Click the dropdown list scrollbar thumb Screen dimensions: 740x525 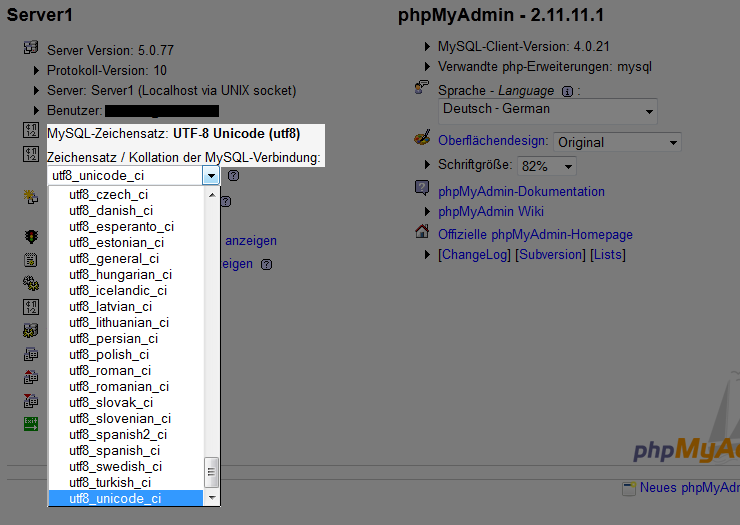click(211, 472)
